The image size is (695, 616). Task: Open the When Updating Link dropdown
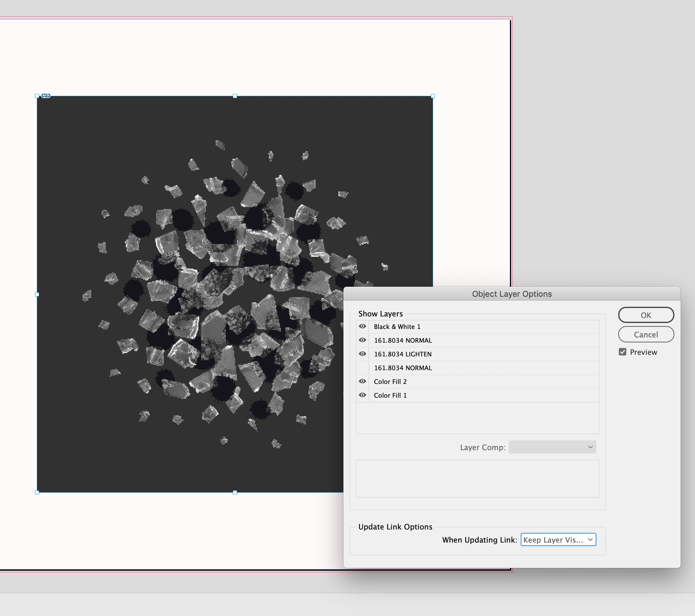pyautogui.click(x=558, y=540)
